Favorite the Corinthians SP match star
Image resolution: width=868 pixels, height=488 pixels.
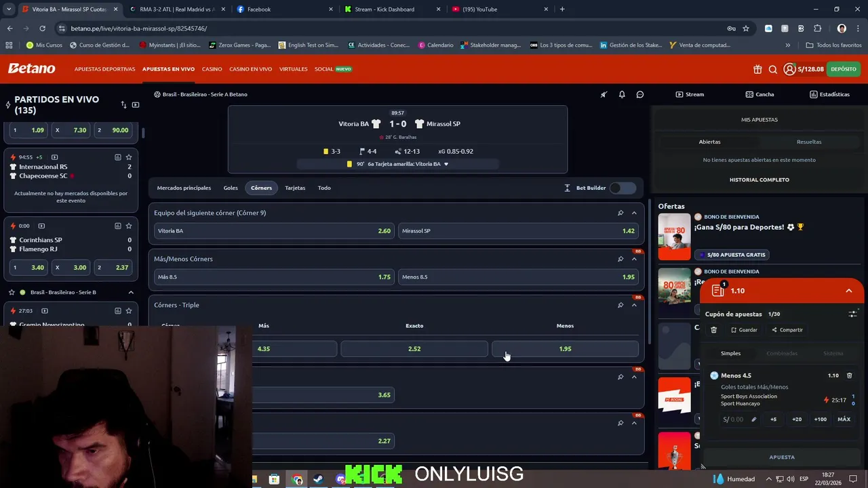pos(129,226)
